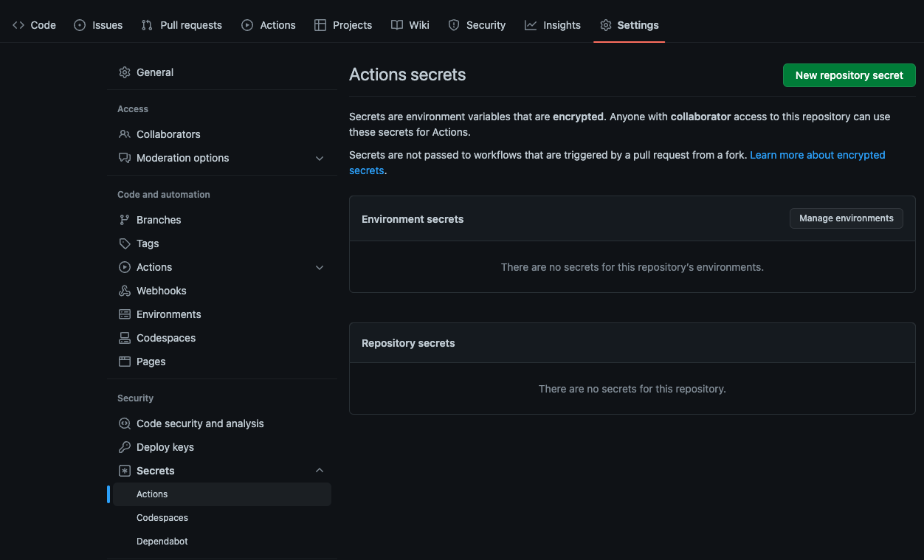Open Code security and analysis settings
Viewport: 924px width, 560px height.
(221, 424)
